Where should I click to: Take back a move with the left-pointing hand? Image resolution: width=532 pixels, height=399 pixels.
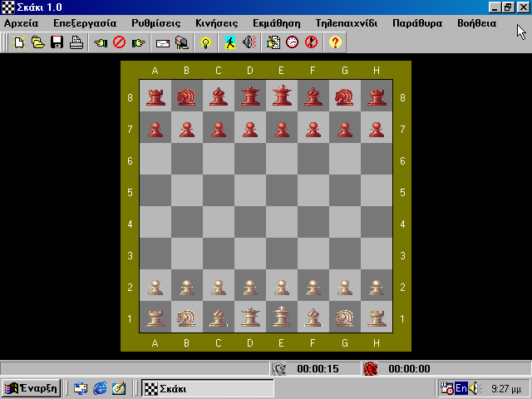(101, 42)
